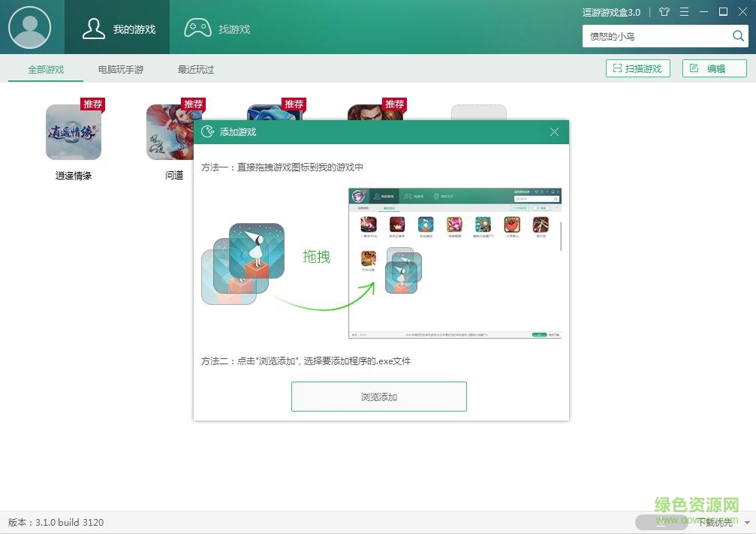Image resolution: width=756 pixels, height=534 pixels.
Task: Select the 电脑玩手游 sub-tab
Action: coord(121,69)
